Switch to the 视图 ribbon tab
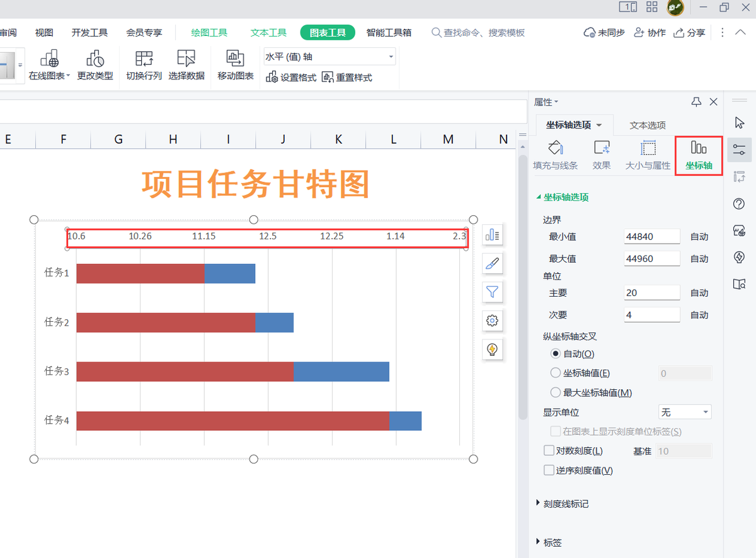This screenshot has height=558, width=756. pos(44,33)
